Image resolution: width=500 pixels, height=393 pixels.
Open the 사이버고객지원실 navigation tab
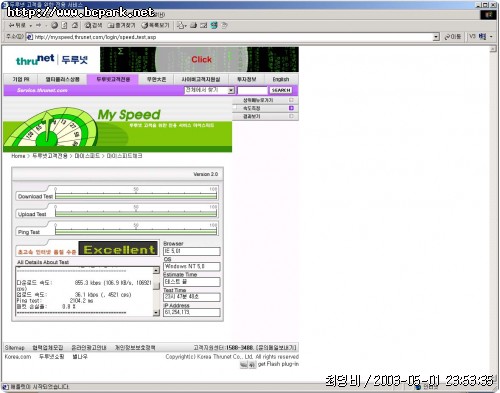pyautogui.click(x=201, y=79)
